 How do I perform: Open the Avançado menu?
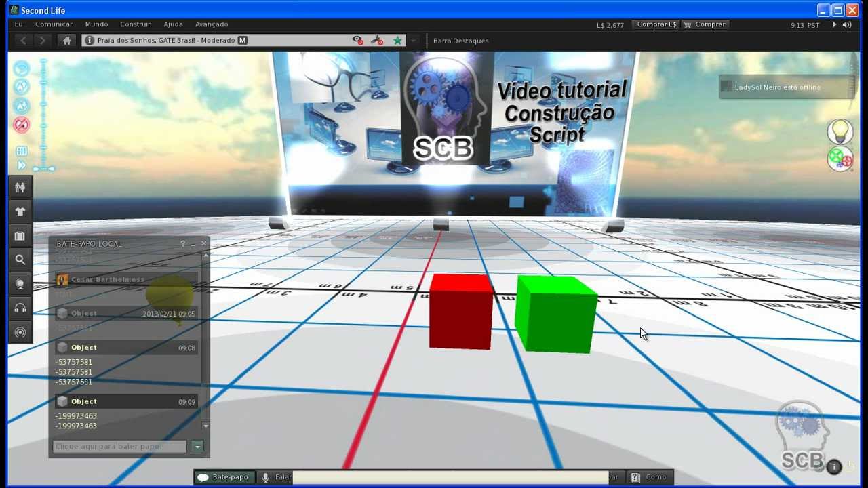coord(212,24)
